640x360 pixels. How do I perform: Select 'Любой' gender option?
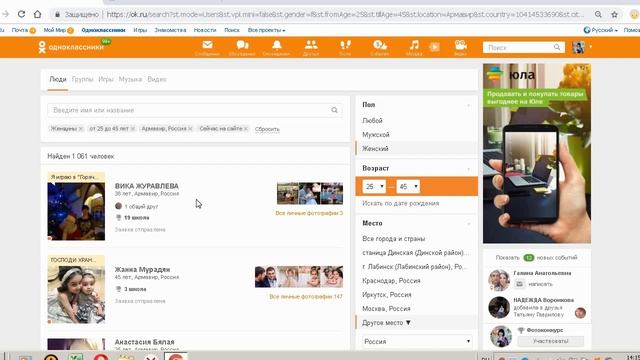pyautogui.click(x=372, y=121)
